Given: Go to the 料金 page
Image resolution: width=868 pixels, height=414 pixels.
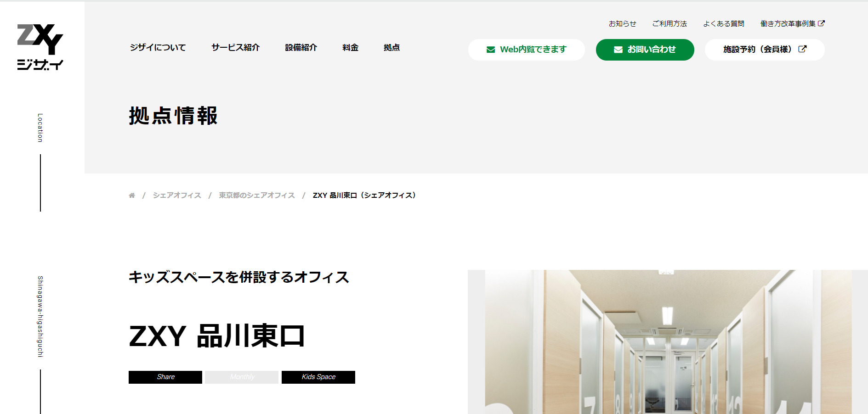Looking at the screenshot, I should tap(350, 48).
